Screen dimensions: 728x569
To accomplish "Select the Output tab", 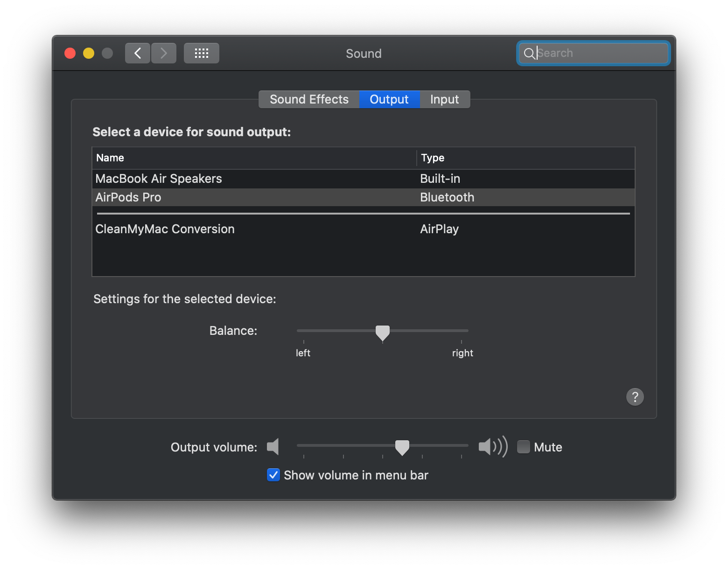I will 389,99.
